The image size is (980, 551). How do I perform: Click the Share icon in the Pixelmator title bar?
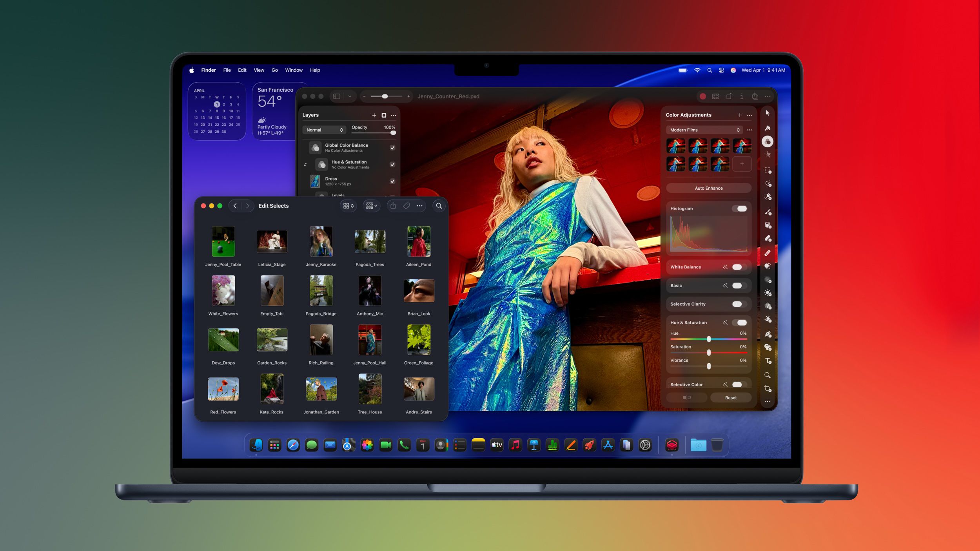coord(755,96)
